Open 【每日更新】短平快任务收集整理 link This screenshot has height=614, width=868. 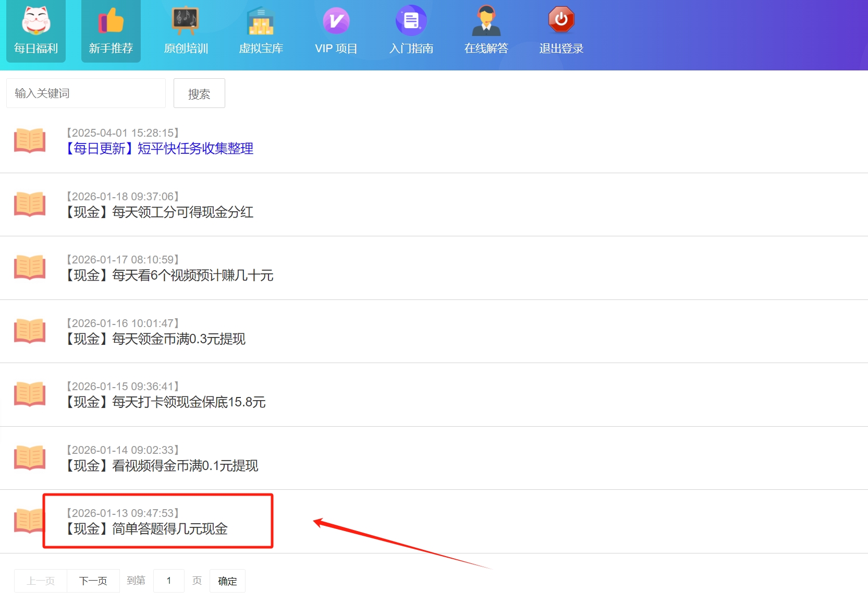[x=159, y=149]
